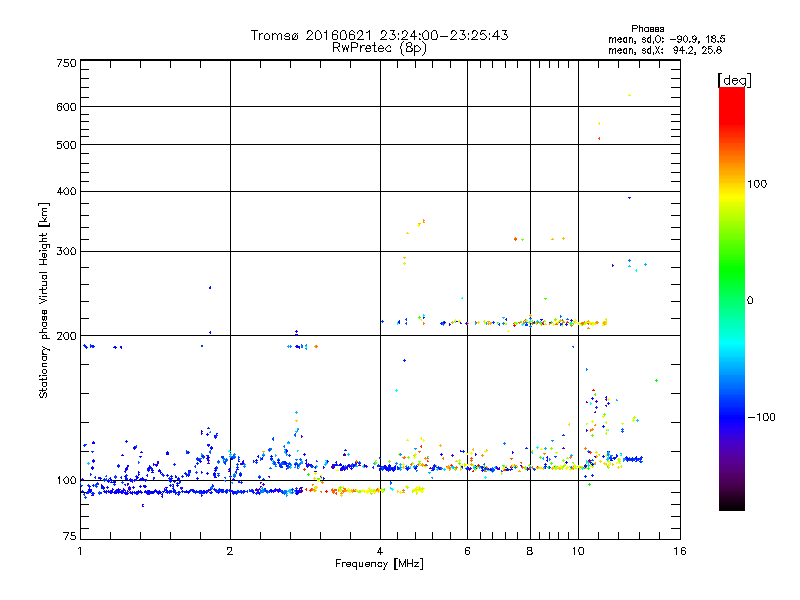Click the x-axis tick value '1'

tap(80, 551)
